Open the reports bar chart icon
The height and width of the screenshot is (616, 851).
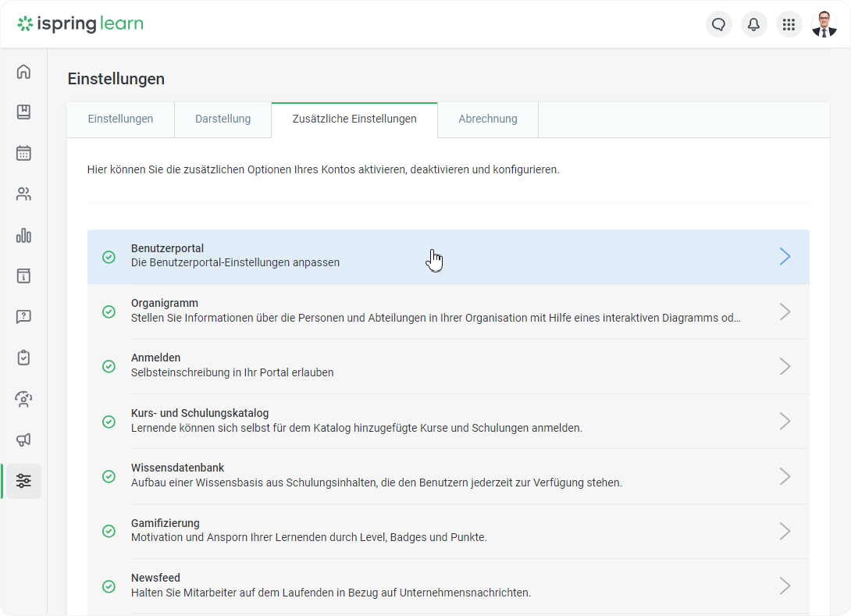tap(23, 235)
